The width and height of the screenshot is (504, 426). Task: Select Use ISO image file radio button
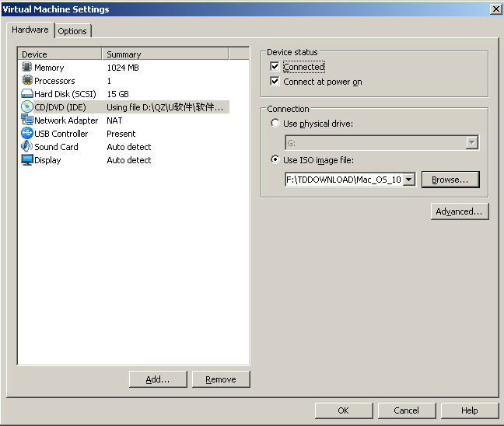point(275,159)
